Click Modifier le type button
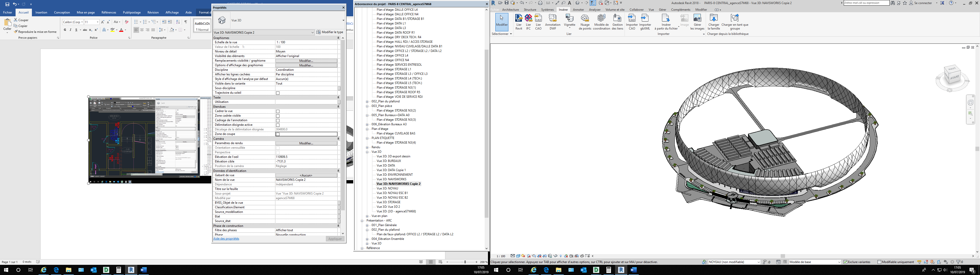This screenshot has width=980, height=275. coord(330,32)
